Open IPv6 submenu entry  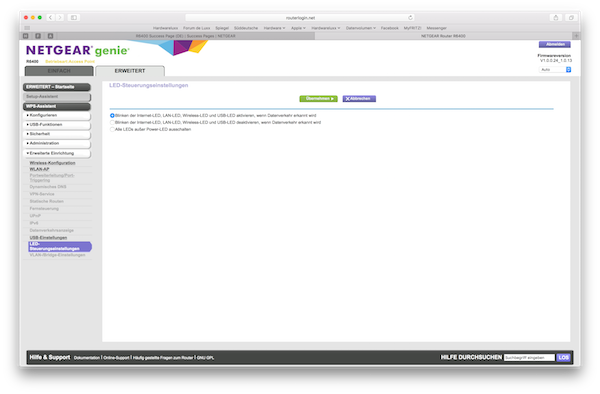[34, 223]
